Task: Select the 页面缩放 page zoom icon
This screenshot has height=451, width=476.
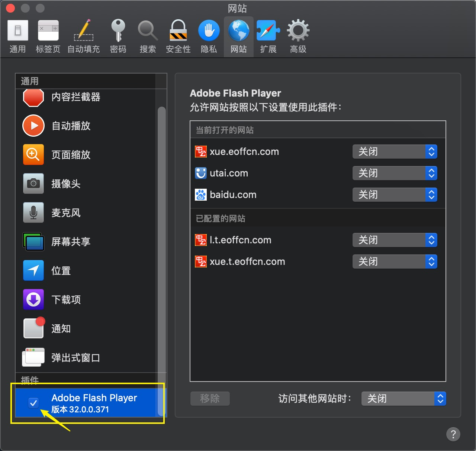Action: coord(33,155)
